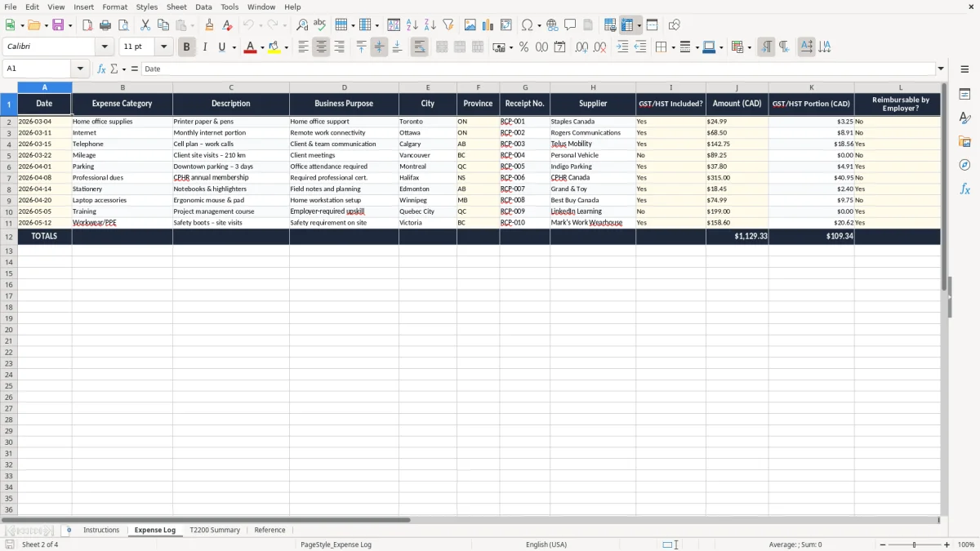Select column K header
Viewport: 980px width, 551px height.
(811, 87)
